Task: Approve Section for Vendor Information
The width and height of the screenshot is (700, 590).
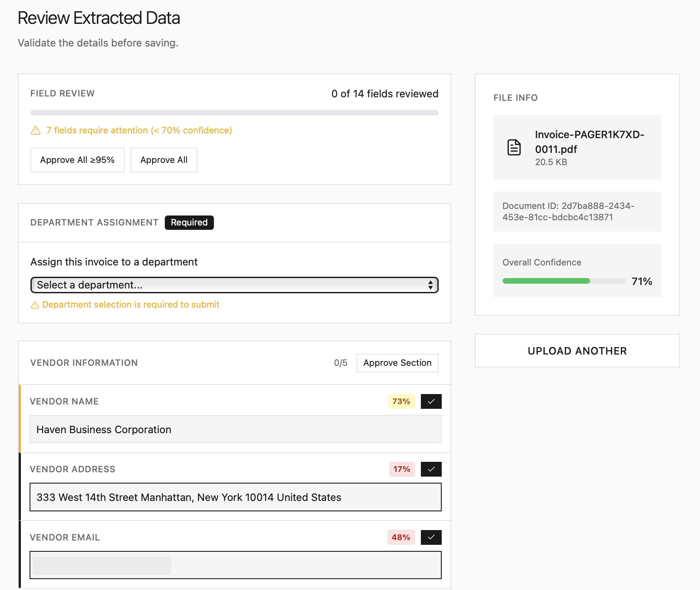Action: tap(397, 363)
